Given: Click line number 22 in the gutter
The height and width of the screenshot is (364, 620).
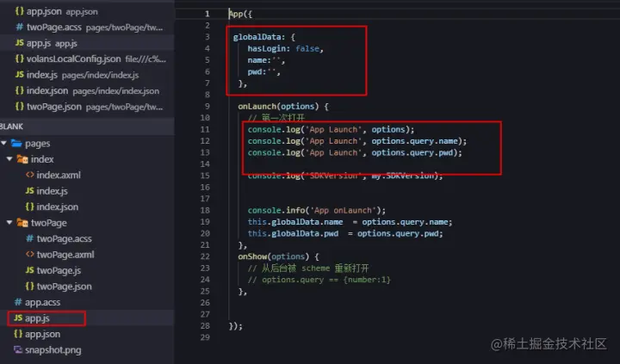Looking at the screenshot, I should click(205, 256).
